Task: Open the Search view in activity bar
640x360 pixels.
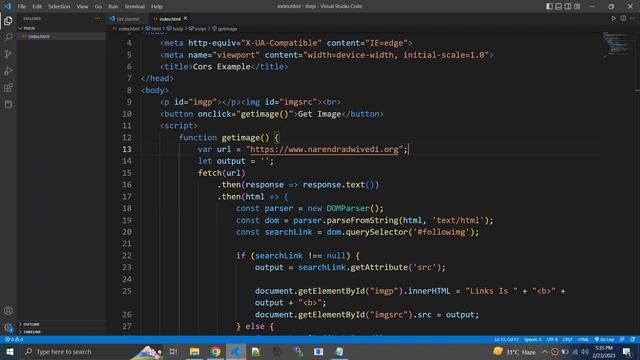Action: [8, 37]
